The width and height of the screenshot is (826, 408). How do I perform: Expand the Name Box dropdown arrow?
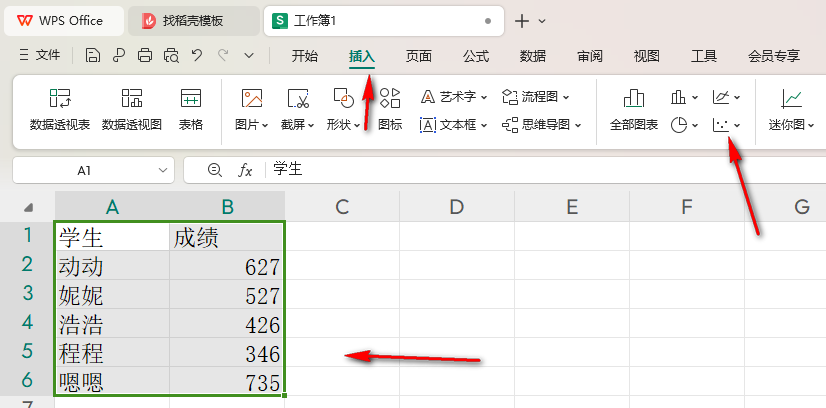[x=162, y=170]
